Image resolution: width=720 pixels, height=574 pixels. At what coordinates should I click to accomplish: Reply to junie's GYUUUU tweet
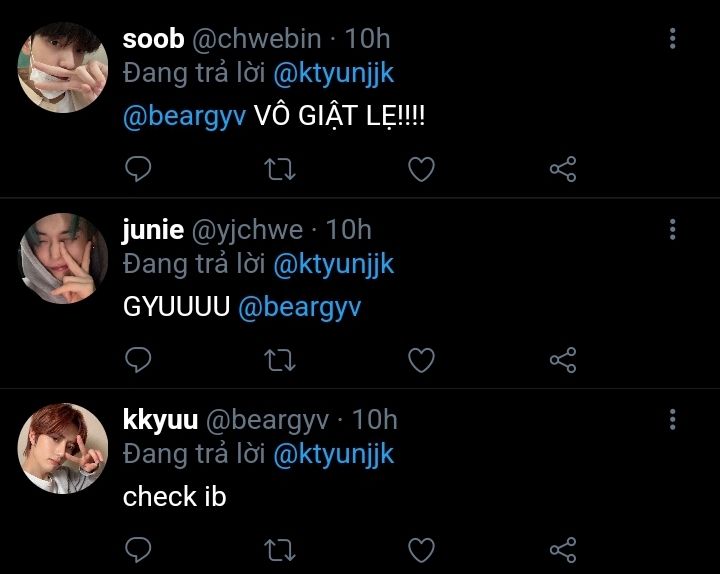point(138,360)
